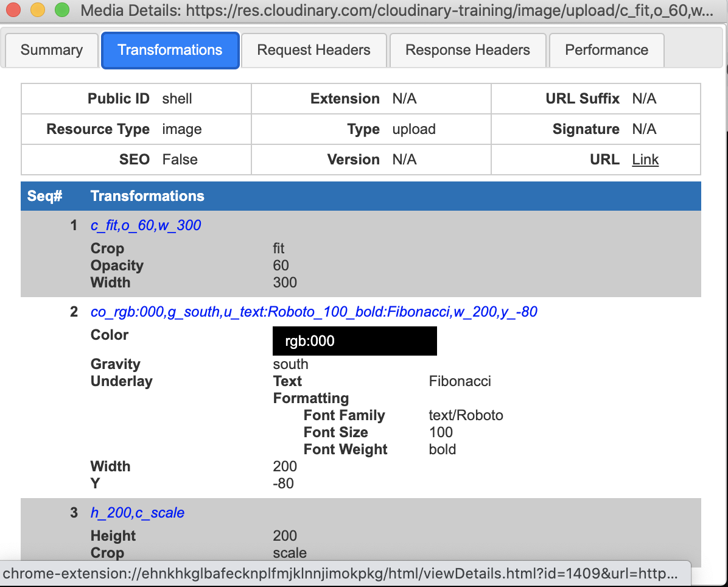The height and width of the screenshot is (587, 728).
Task: Open the Request Headers tab
Action: pyautogui.click(x=313, y=50)
